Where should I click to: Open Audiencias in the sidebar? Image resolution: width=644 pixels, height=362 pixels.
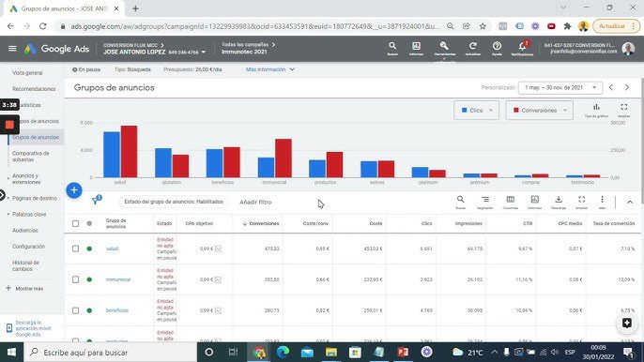click(x=25, y=231)
